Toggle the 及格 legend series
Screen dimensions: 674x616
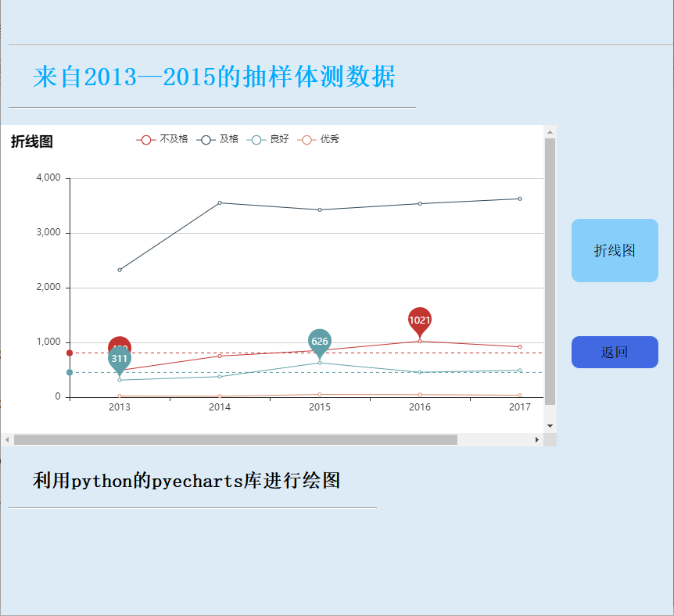(217, 139)
